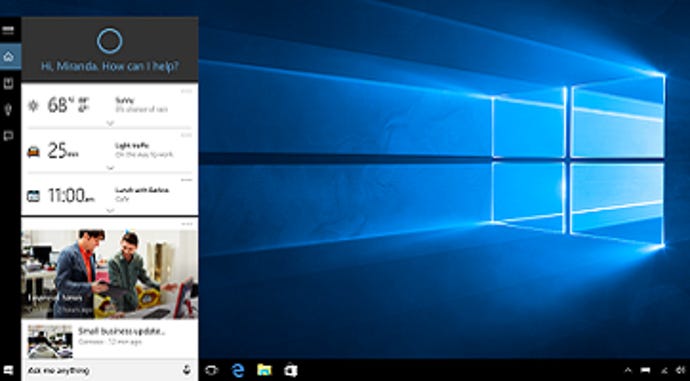Click the battery icon in tray
Image resolution: width=690 pixels, height=381 pixels.
[x=646, y=370]
